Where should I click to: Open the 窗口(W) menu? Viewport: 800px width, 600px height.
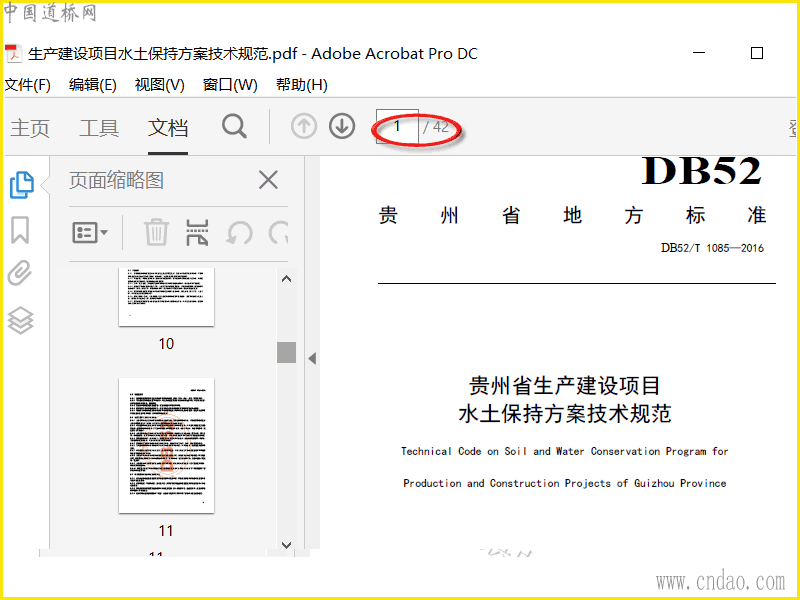point(230,85)
